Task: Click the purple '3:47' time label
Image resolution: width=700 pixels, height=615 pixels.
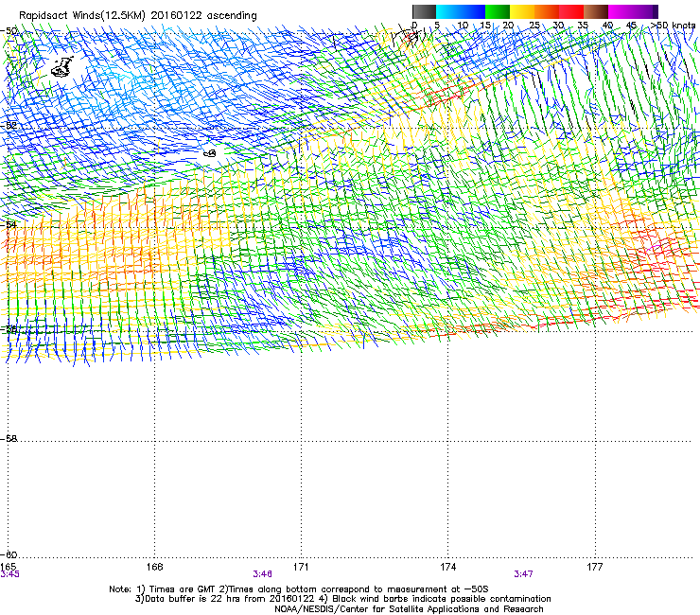Action: 523,574
